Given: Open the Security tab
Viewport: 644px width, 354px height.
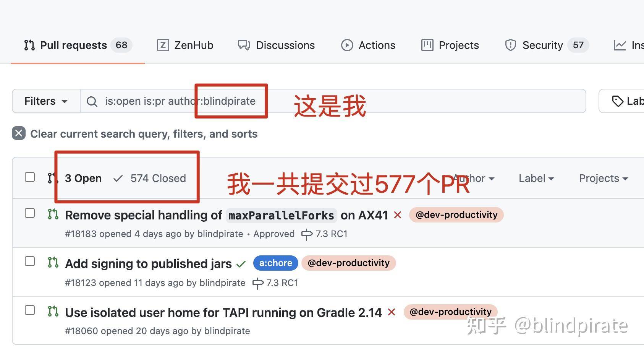Looking at the screenshot, I should click(547, 45).
